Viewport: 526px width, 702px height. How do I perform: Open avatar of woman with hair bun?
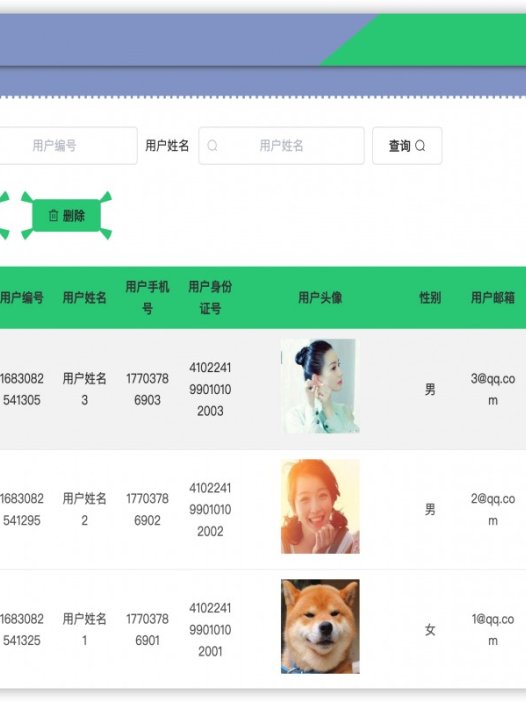click(320, 386)
